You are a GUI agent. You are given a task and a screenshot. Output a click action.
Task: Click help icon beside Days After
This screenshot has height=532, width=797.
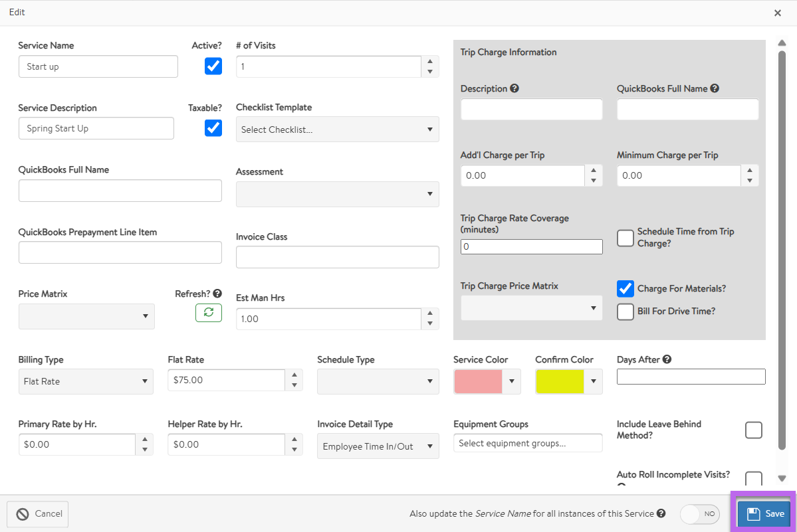coord(667,359)
